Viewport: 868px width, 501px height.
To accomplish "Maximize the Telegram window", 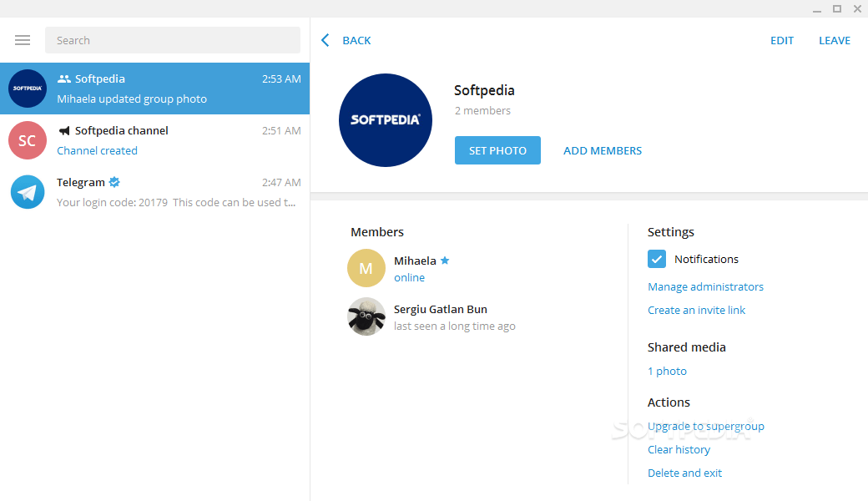I will click(837, 9).
